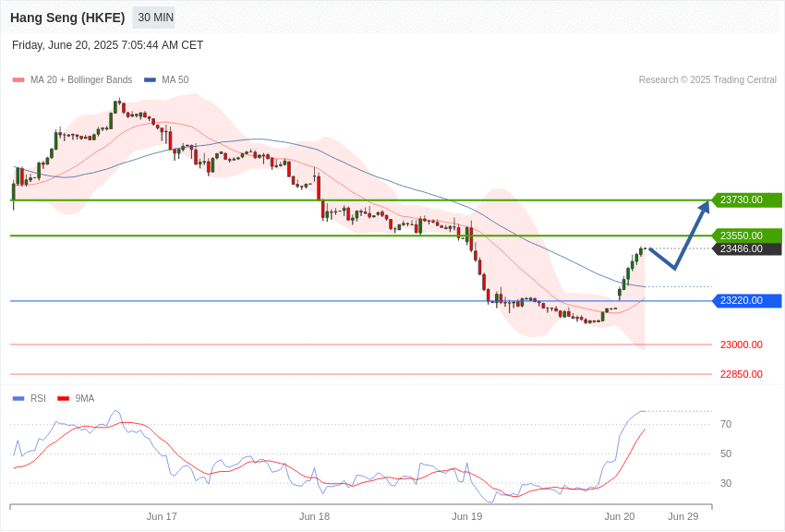
Task: Click the 9MA legend red swatch
Action: point(63,398)
